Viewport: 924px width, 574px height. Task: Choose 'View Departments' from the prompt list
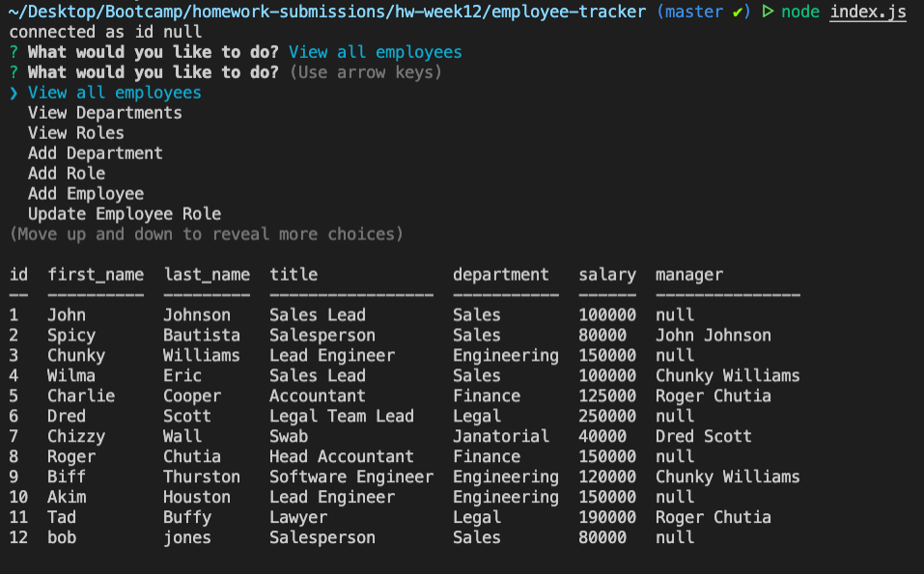coord(105,113)
